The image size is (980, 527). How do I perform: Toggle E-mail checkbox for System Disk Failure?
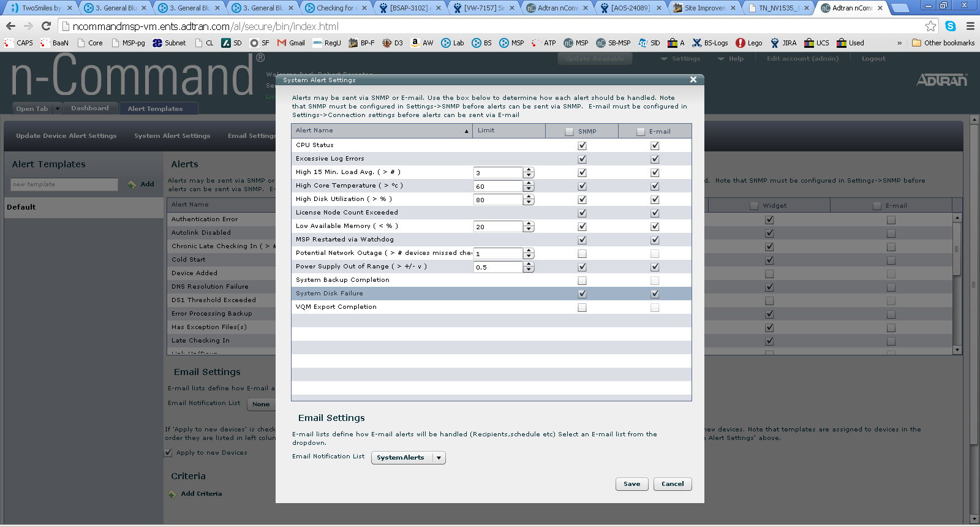[655, 294]
